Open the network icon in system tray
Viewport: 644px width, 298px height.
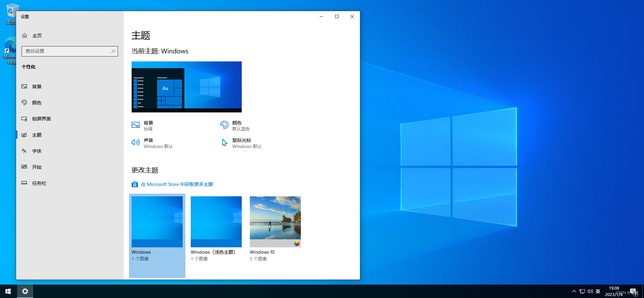click(x=582, y=291)
